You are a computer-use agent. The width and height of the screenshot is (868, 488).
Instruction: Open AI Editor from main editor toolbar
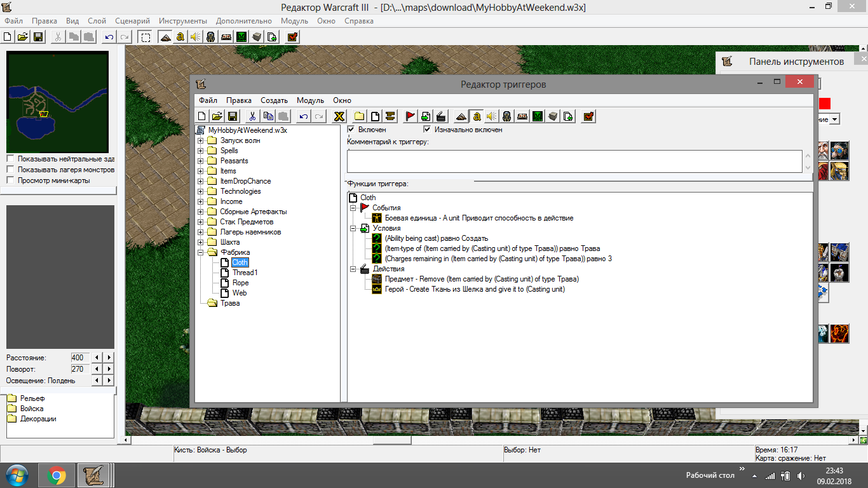pos(241,37)
